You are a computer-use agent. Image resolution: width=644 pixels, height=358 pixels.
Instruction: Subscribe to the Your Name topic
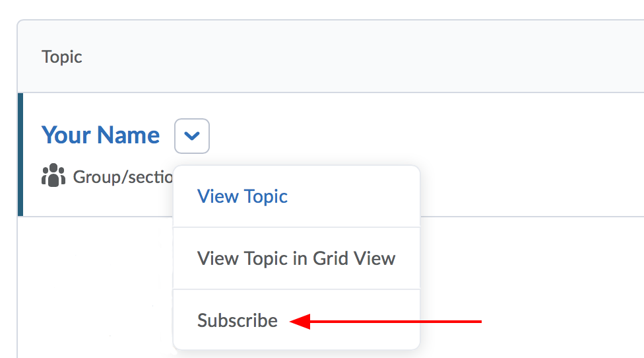coord(238,320)
